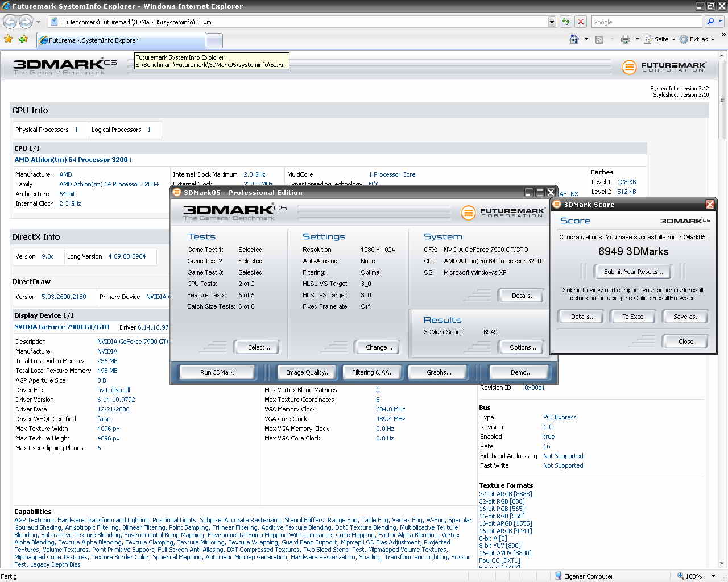The height and width of the screenshot is (582, 728).
Task: Click the 3DMark05 logo on the web page
Action: tap(64, 66)
